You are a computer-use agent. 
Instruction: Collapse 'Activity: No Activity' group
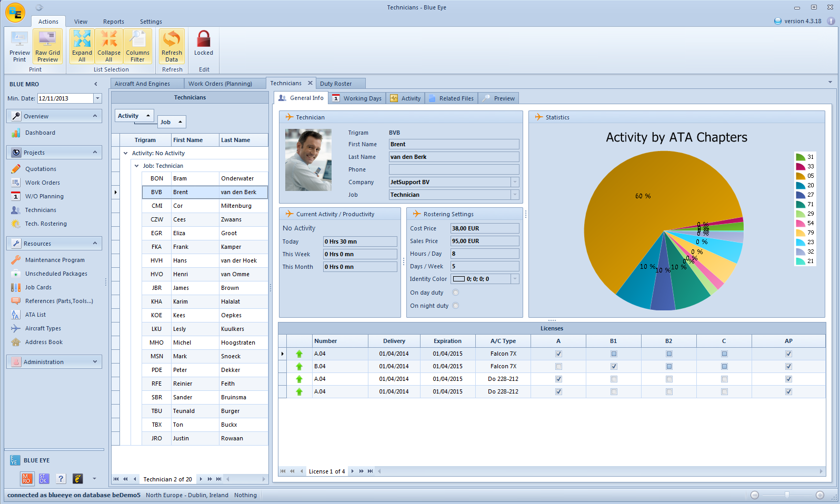(x=126, y=153)
